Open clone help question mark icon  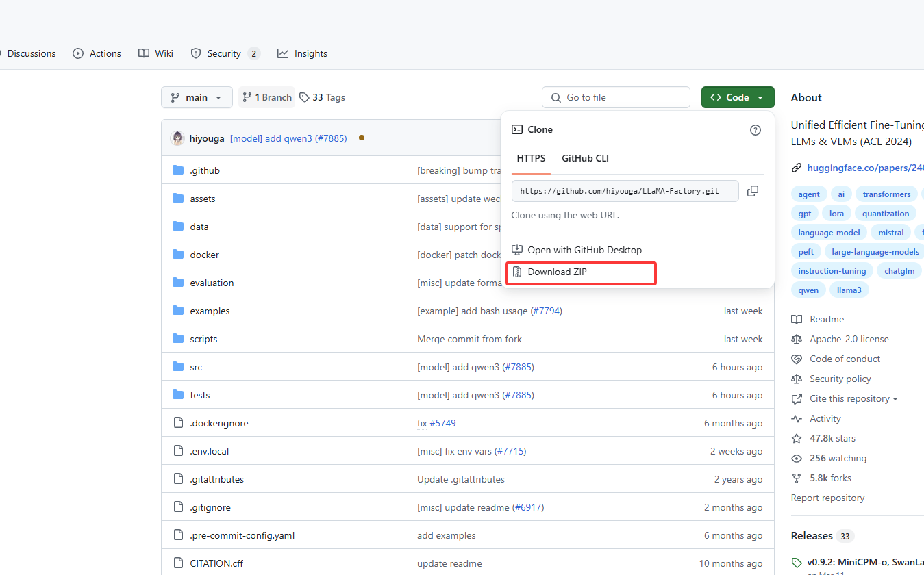point(756,130)
